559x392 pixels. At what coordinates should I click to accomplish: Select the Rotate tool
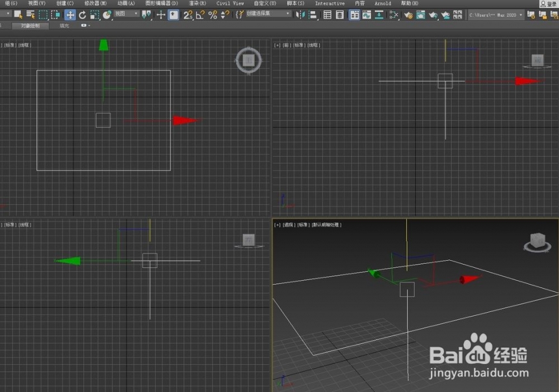[83, 15]
